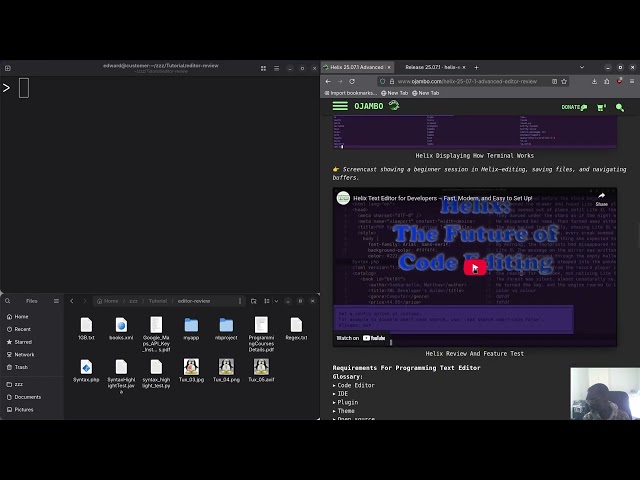Click the DONATE link on Ojambo
Image resolution: width=640 pixels, height=480 pixels.
[x=574, y=107]
